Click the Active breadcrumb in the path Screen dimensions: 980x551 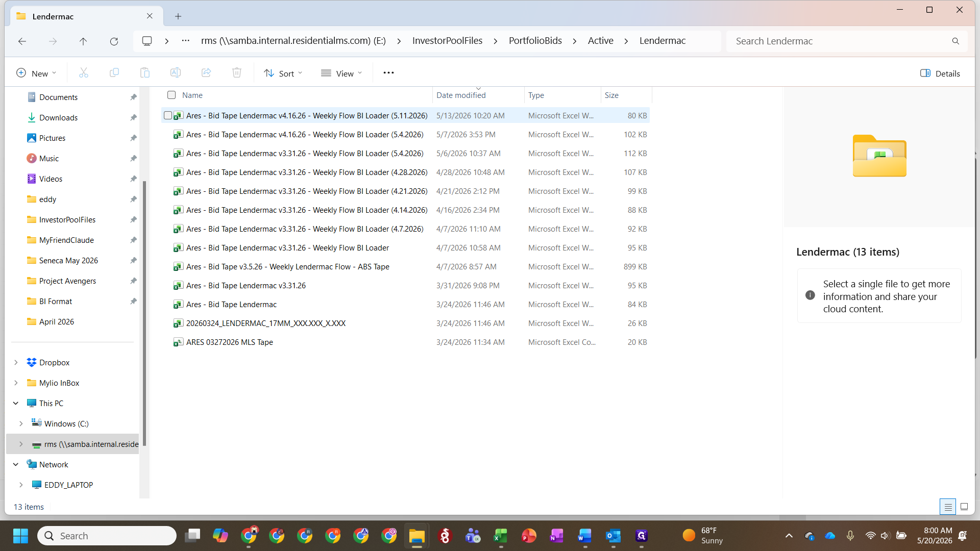click(x=601, y=41)
